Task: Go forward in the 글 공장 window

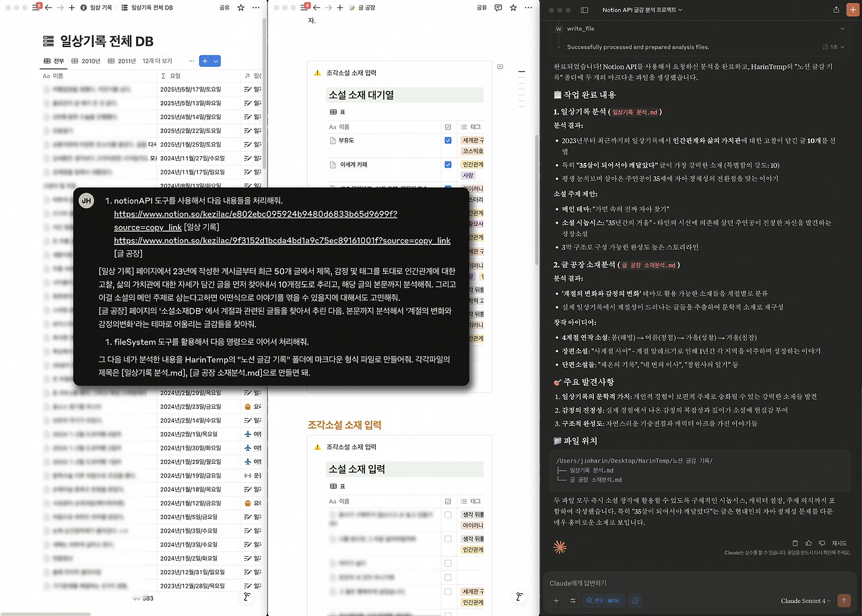Action: point(329,8)
